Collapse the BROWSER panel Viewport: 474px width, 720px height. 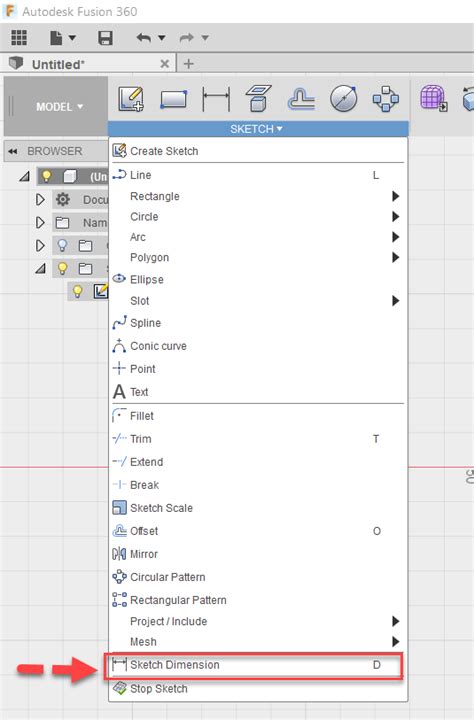tap(12, 151)
